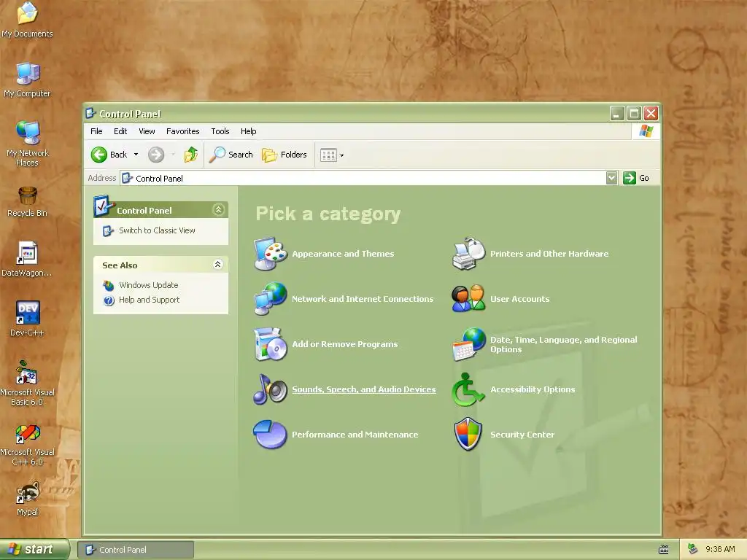The image size is (747, 560).
Task: Click Sounds, Speech, and Audio Devices link
Action: 364,389
